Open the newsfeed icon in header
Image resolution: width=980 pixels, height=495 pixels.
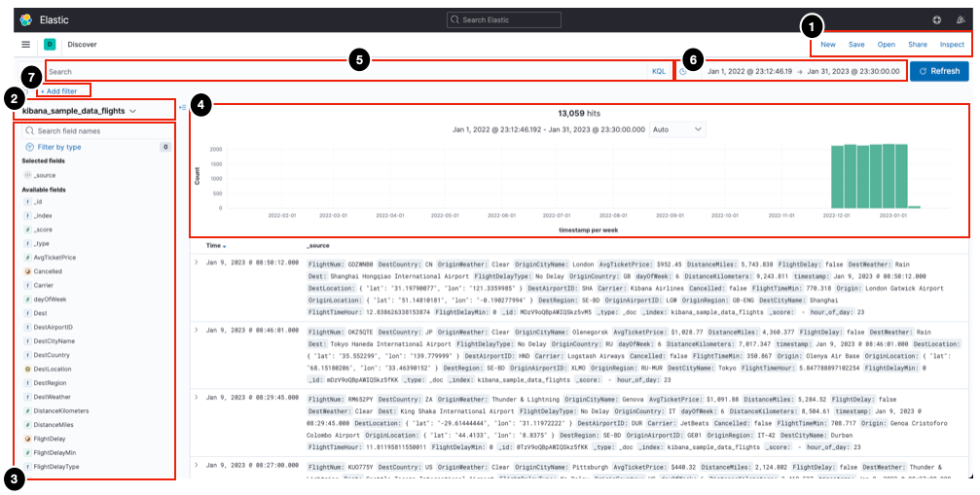pos(961,20)
